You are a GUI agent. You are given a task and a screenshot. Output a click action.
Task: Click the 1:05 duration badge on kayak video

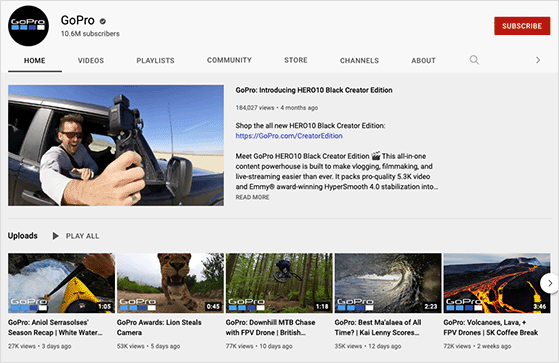click(x=104, y=306)
